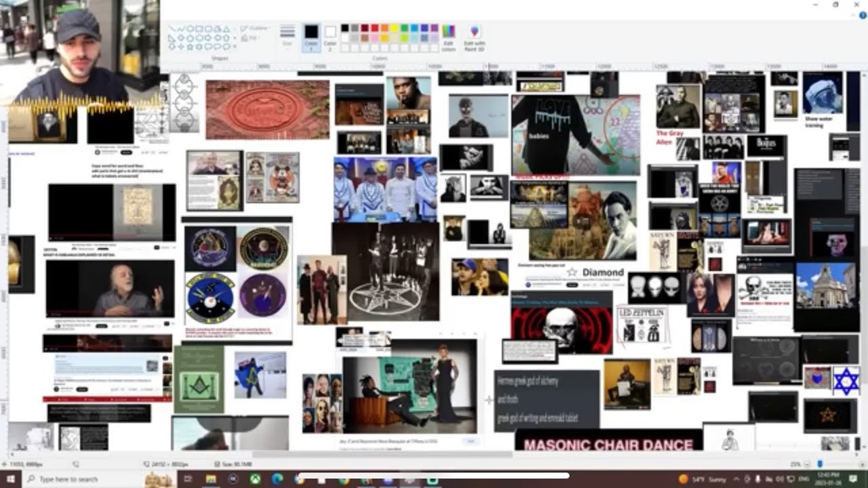Screen dimensions: 868x488
Task: Open the notification center icon
Action: (x=854, y=479)
